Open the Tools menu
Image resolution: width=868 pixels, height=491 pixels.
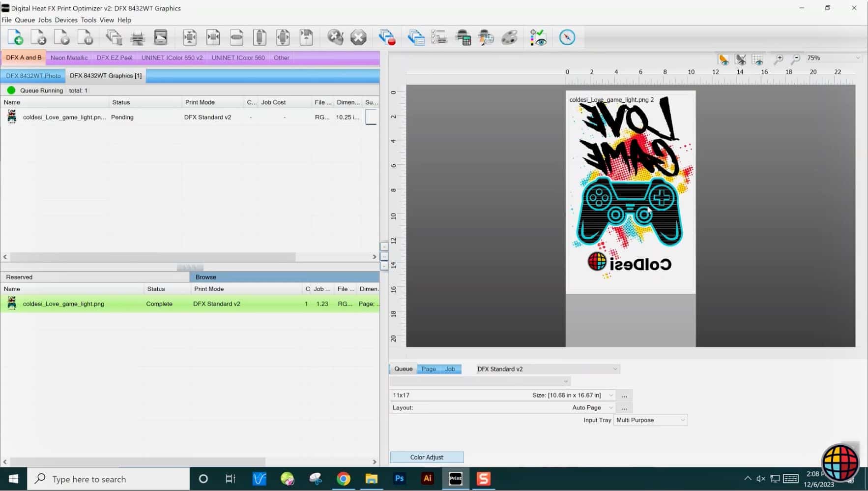88,20
